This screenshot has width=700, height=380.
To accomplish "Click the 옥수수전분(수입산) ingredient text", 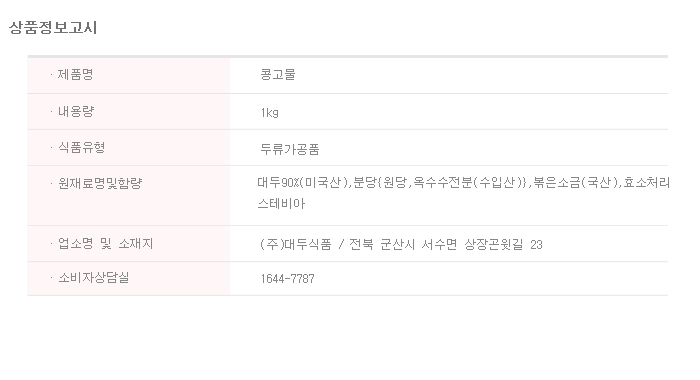I will point(468,183).
